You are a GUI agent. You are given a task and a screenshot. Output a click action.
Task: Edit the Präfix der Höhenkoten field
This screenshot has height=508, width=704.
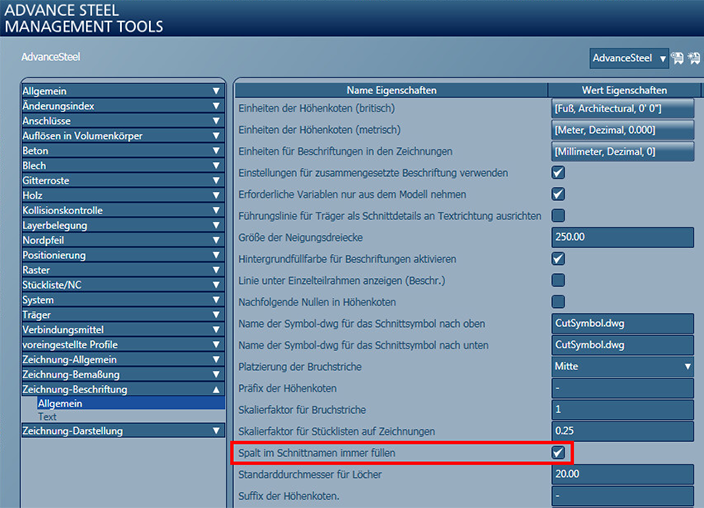click(x=622, y=388)
